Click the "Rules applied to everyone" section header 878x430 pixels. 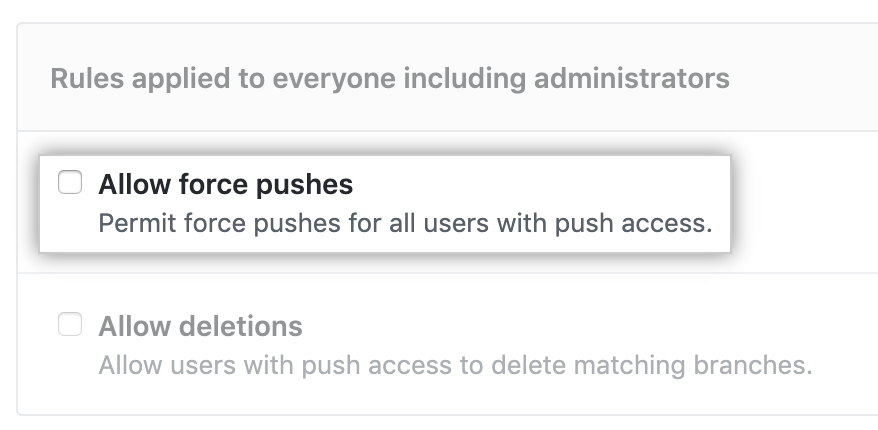point(390,78)
